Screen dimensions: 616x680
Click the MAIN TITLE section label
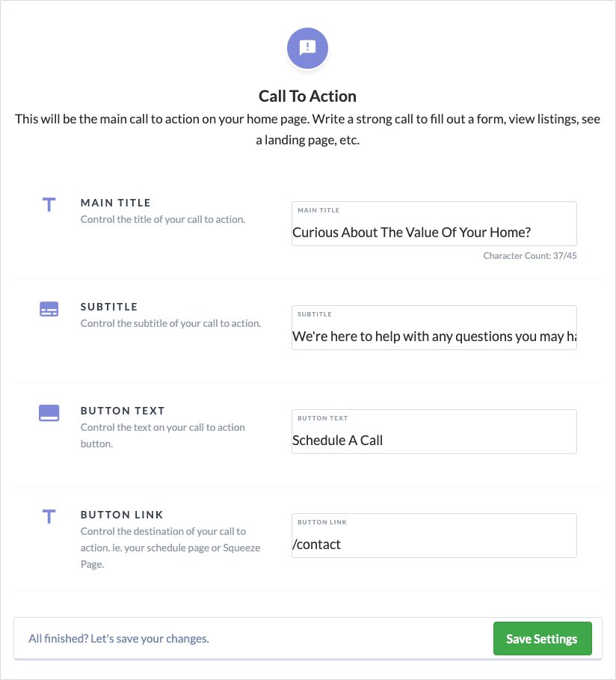[x=116, y=203]
